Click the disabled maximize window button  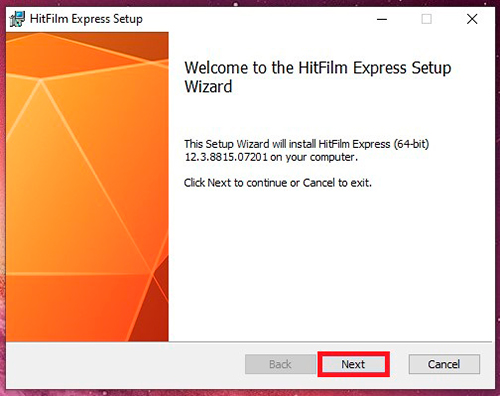[426, 19]
